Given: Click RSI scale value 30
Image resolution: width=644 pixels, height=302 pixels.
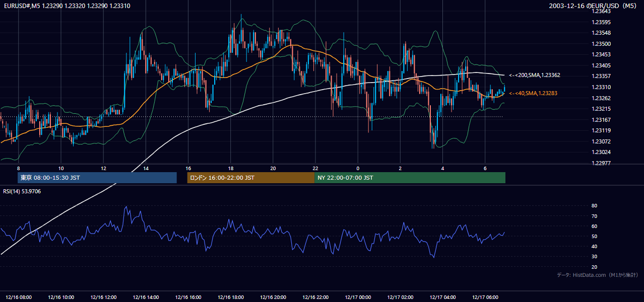Looking at the screenshot, I should (x=594, y=257).
